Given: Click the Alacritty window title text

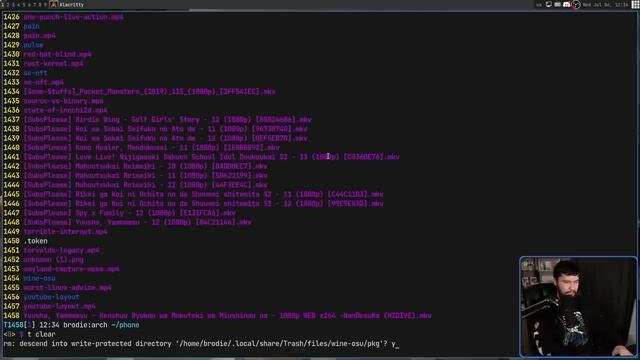Looking at the screenshot, I should click(72, 5).
